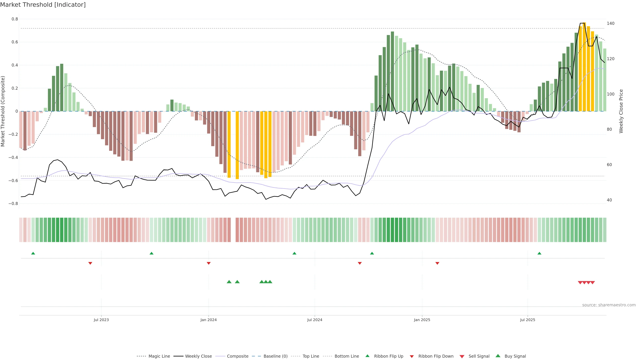Click the Sell Signal legend marker
The image size is (644, 362).
click(x=462, y=356)
